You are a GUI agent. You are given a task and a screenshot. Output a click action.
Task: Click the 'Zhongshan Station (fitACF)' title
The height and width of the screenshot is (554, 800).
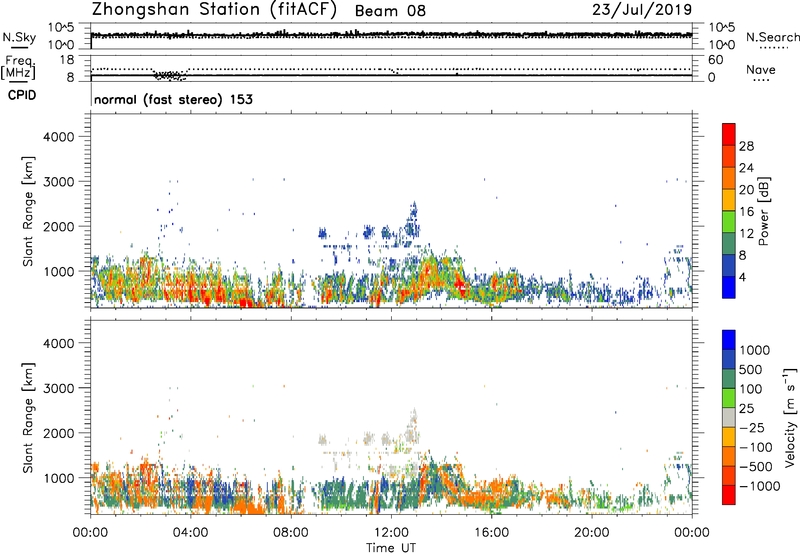pos(214,10)
